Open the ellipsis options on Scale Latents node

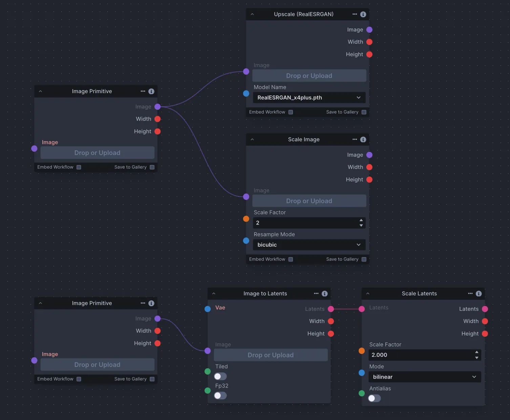pyautogui.click(x=470, y=293)
